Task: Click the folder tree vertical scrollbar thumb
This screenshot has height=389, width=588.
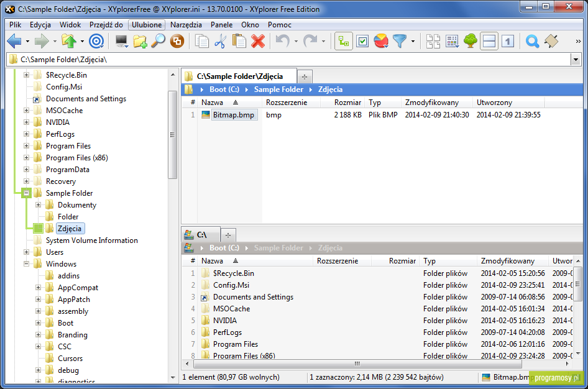Action: point(173,135)
